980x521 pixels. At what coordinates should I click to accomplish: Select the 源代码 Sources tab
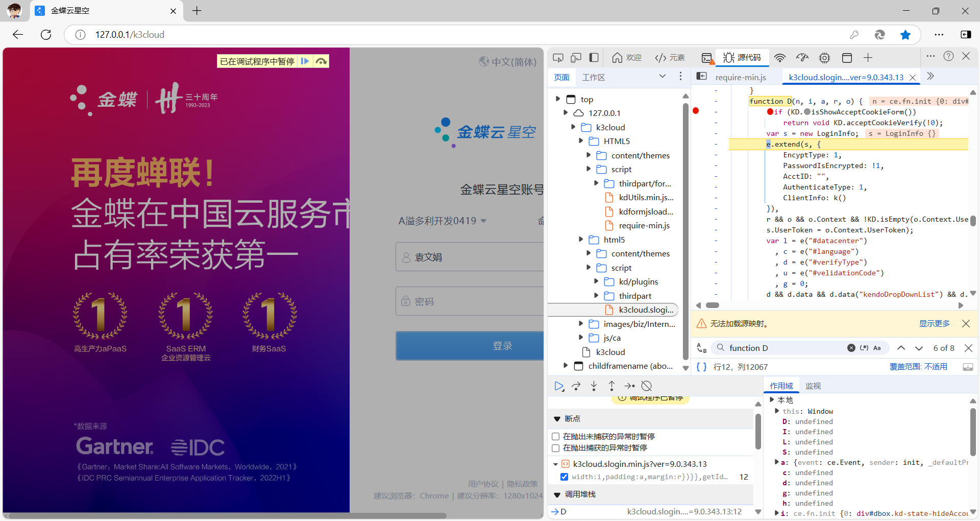point(742,58)
